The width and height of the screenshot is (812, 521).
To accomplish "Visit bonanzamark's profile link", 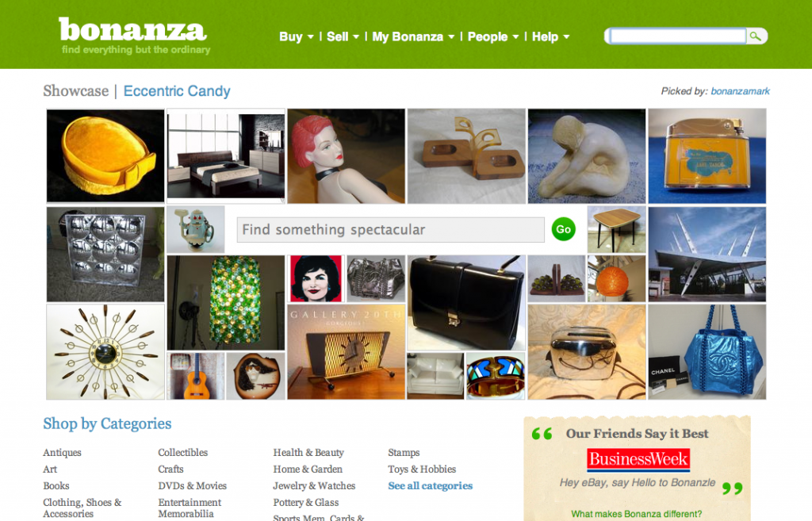I will click(740, 91).
